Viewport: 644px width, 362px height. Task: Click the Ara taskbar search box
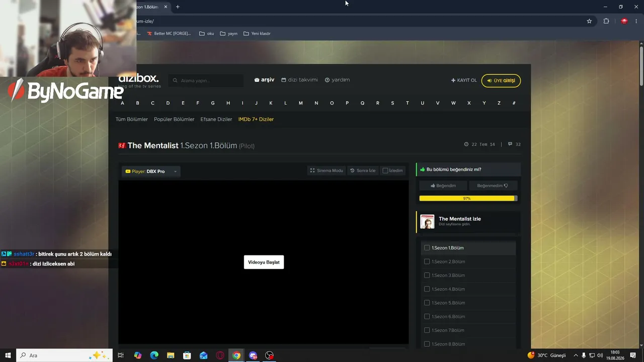tap(64, 355)
